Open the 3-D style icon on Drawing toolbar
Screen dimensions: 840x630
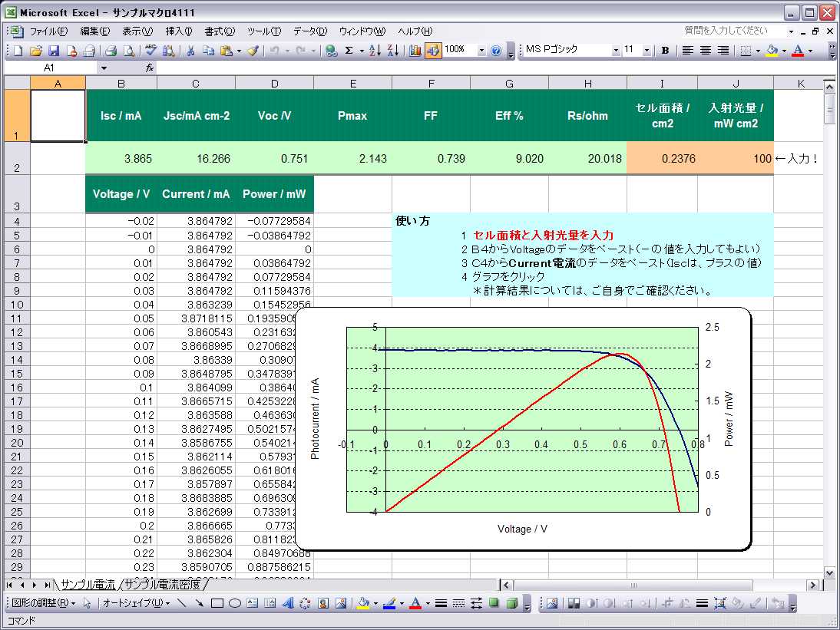tap(511, 603)
